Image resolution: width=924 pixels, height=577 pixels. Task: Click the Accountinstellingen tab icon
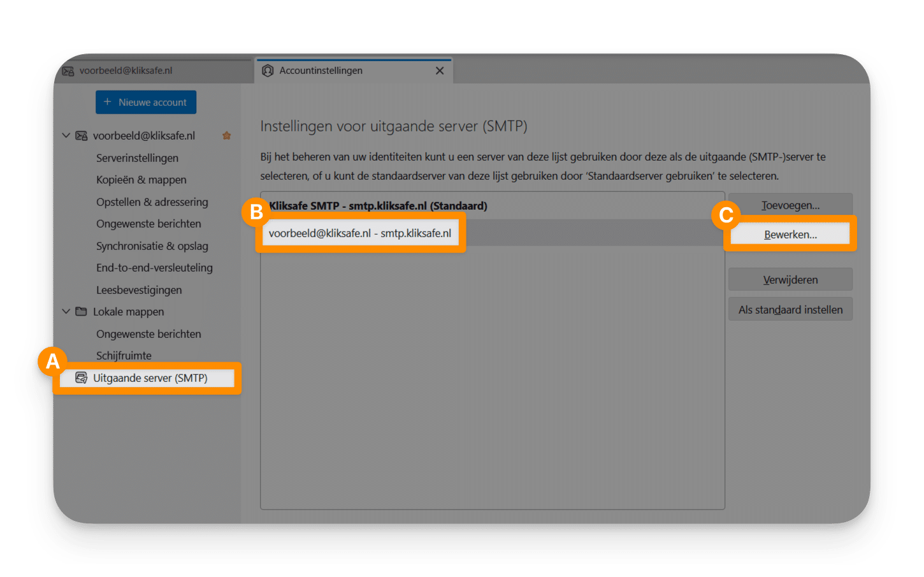point(268,71)
